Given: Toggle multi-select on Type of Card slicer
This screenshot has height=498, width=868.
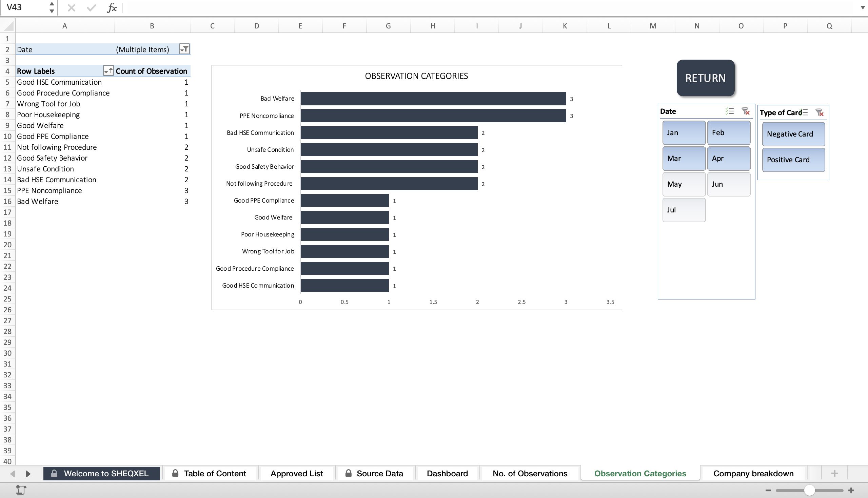Looking at the screenshot, I should click(804, 112).
